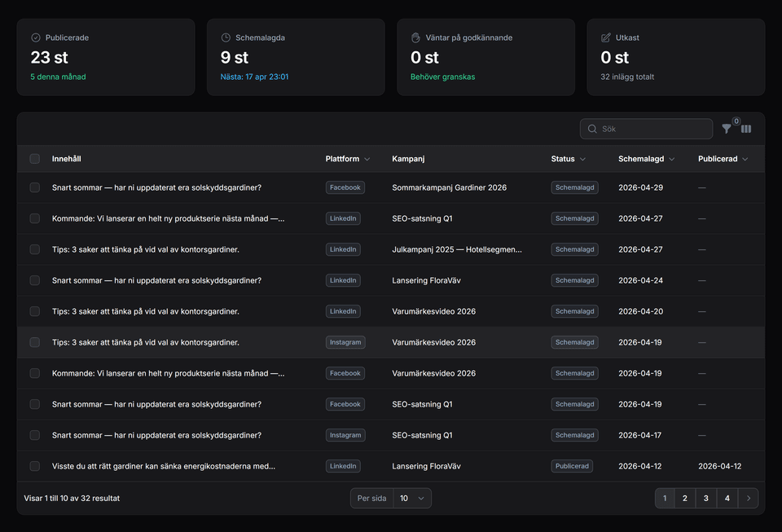The width and height of the screenshot is (782, 532).
Task: Toggle the select-all checkbox in header
Action: (x=35, y=159)
